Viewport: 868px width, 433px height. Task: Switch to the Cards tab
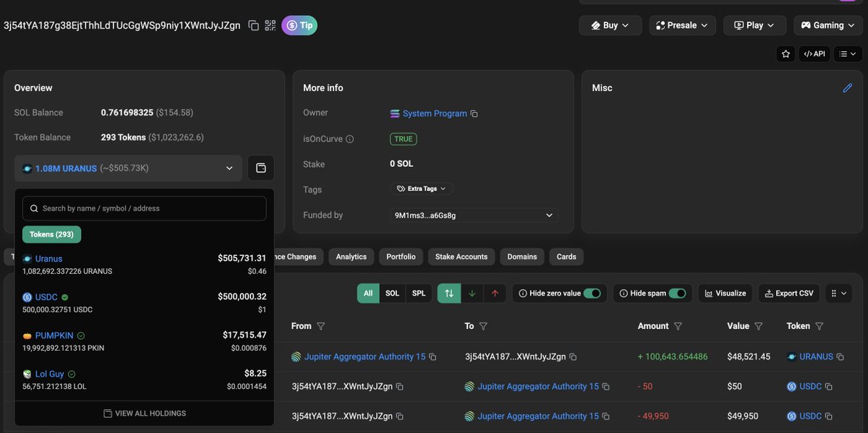[566, 257]
